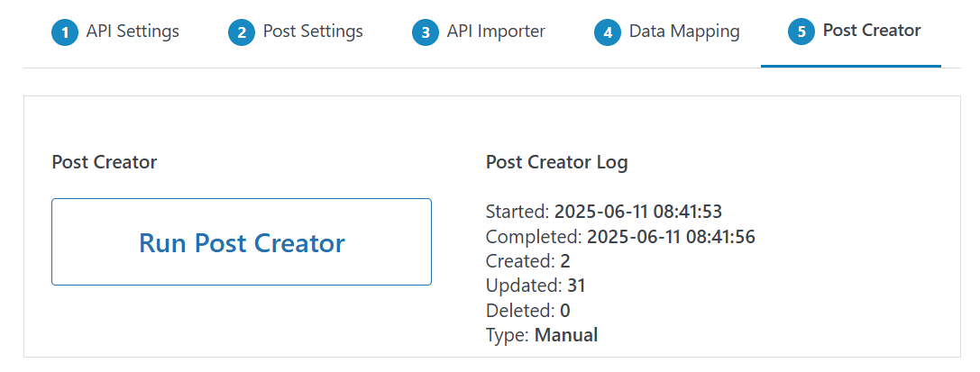
Task: Click the Run Post Creator button
Action: (x=242, y=242)
